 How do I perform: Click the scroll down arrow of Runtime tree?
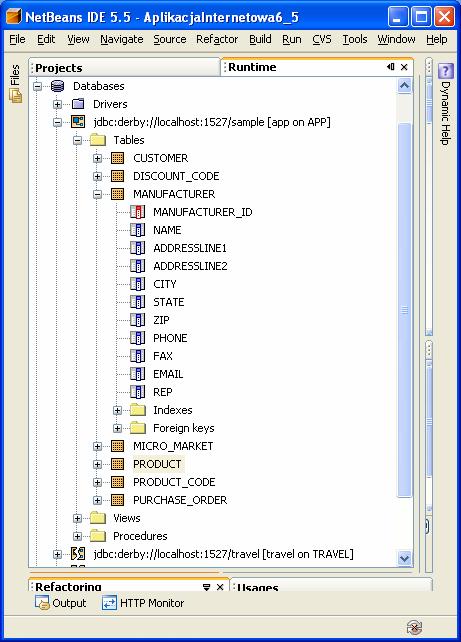point(405,558)
